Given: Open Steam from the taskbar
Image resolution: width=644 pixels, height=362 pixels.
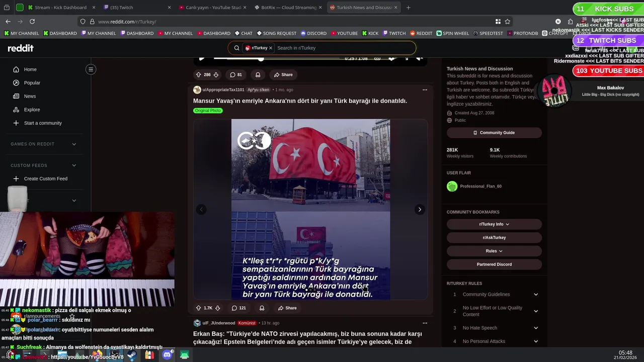Looking at the screenshot, I should 132,355.
